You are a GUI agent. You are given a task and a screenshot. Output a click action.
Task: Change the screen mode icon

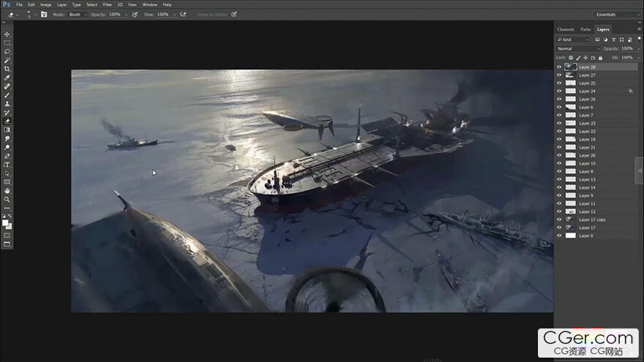coord(7,244)
